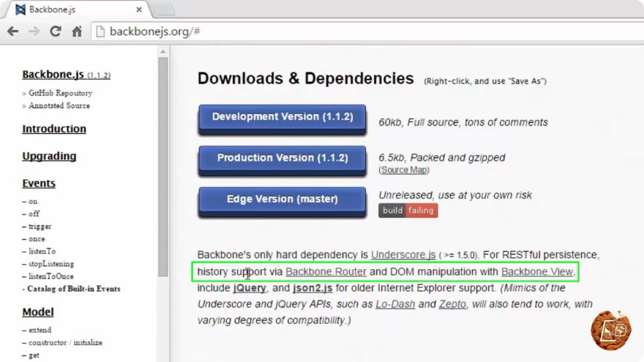Close the Backbone.js browser tab

(x=139, y=10)
